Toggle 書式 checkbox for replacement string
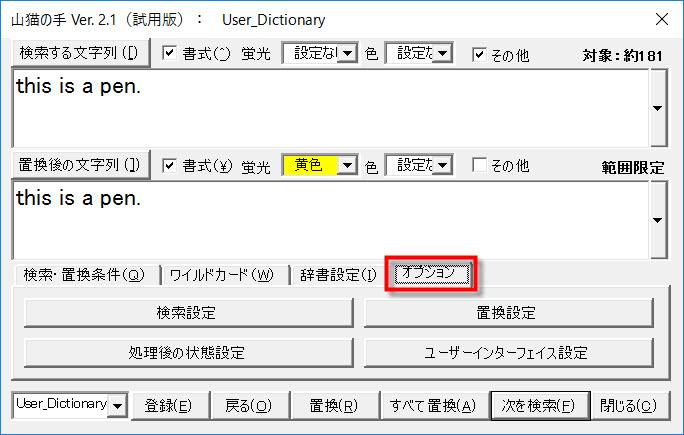 [x=169, y=165]
